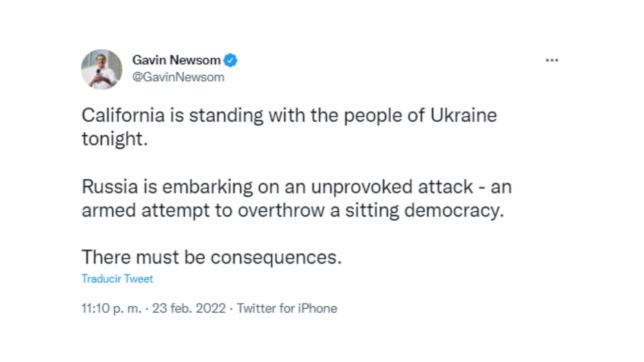Click the verified checkmark next to the name
The height and width of the screenshot is (362, 644).
point(231,60)
